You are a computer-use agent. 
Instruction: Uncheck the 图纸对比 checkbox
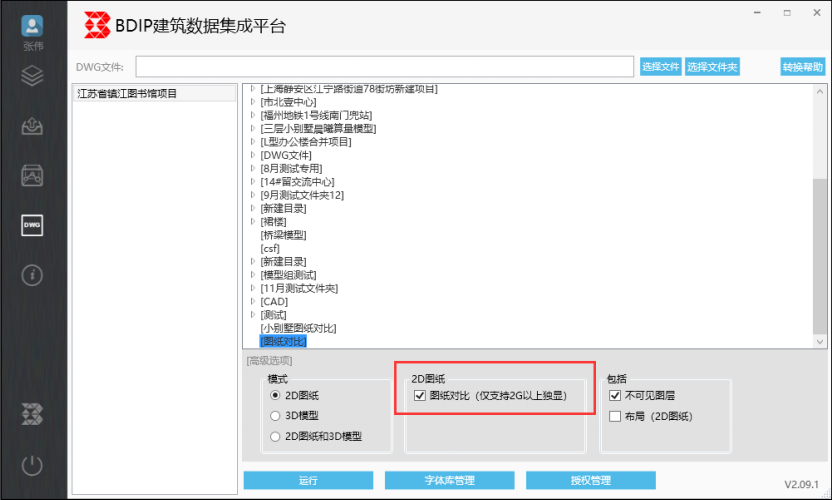(420, 395)
